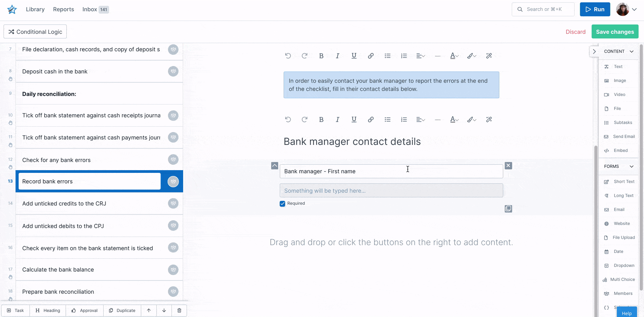644x317 pixels.
Task: Open assignees for Deposit cash in the bank
Action: (173, 71)
